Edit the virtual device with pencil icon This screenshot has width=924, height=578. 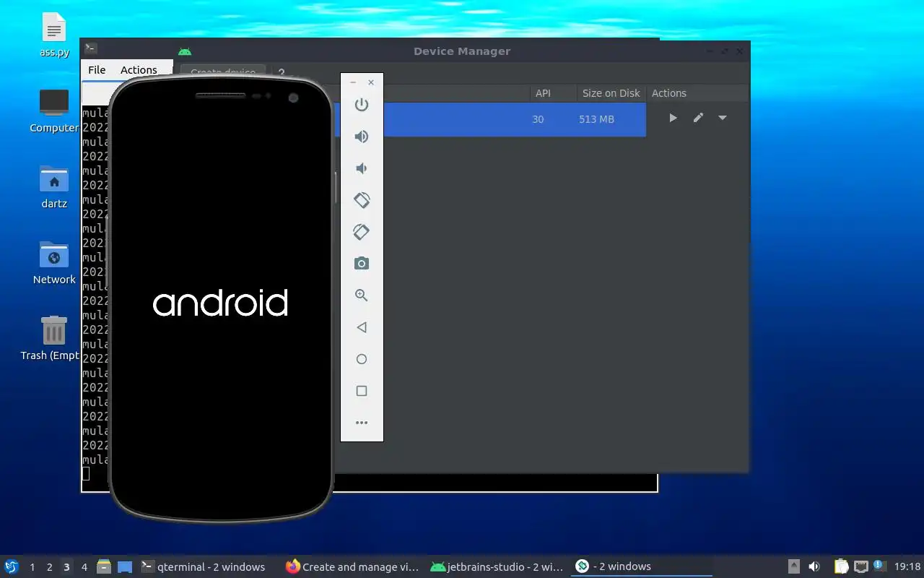698,118
